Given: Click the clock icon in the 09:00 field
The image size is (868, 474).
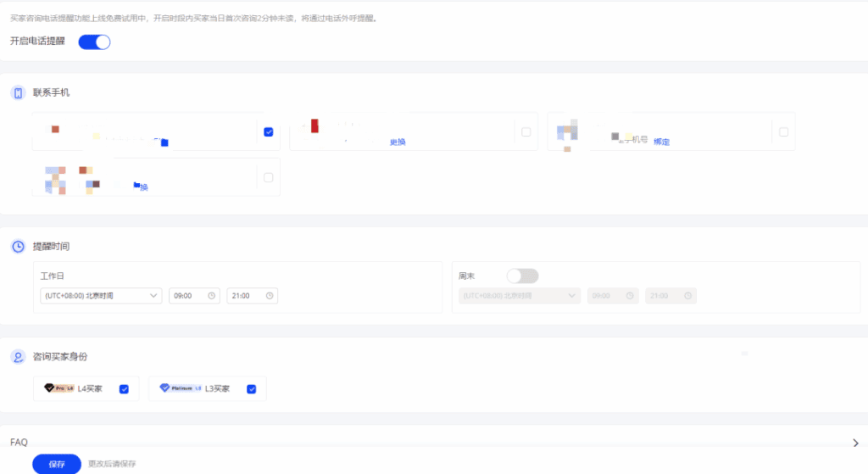Looking at the screenshot, I should pyautogui.click(x=211, y=296).
